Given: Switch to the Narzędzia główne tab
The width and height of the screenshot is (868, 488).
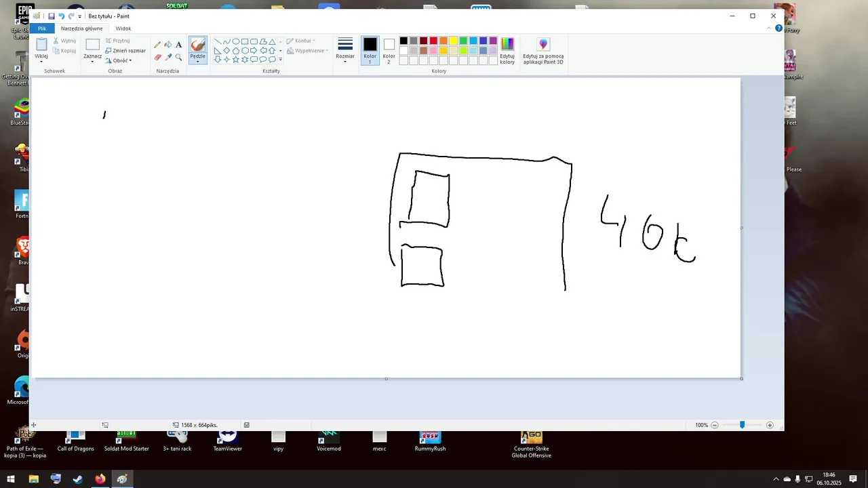Looking at the screenshot, I should (x=81, y=28).
